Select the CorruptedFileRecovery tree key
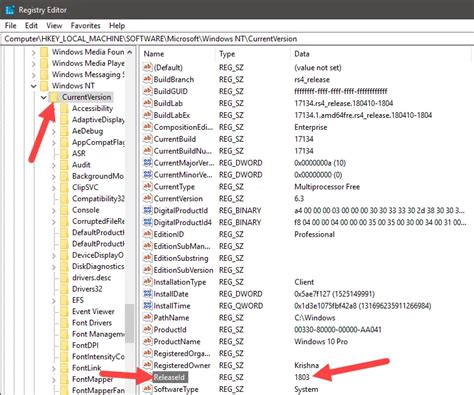 pyautogui.click(x=98, y=221)
